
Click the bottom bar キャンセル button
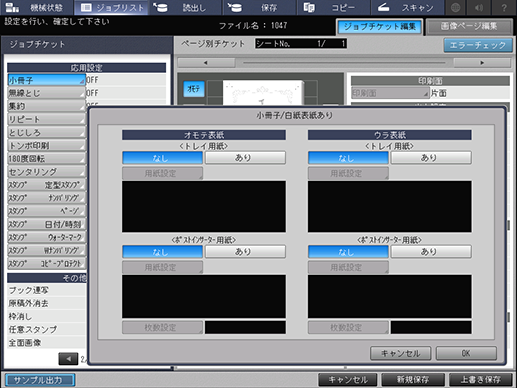(348, 380)
